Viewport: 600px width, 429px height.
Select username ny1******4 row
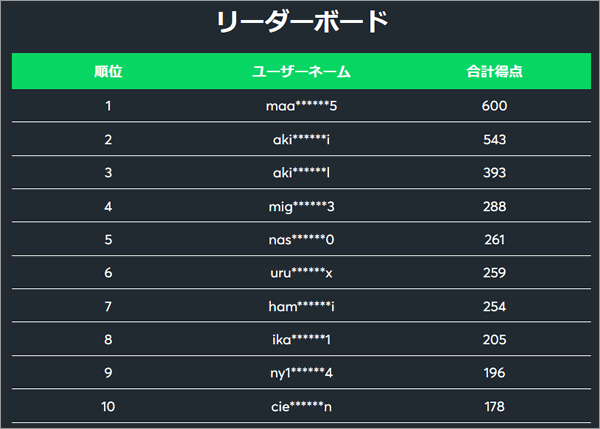tap(301, 373)
